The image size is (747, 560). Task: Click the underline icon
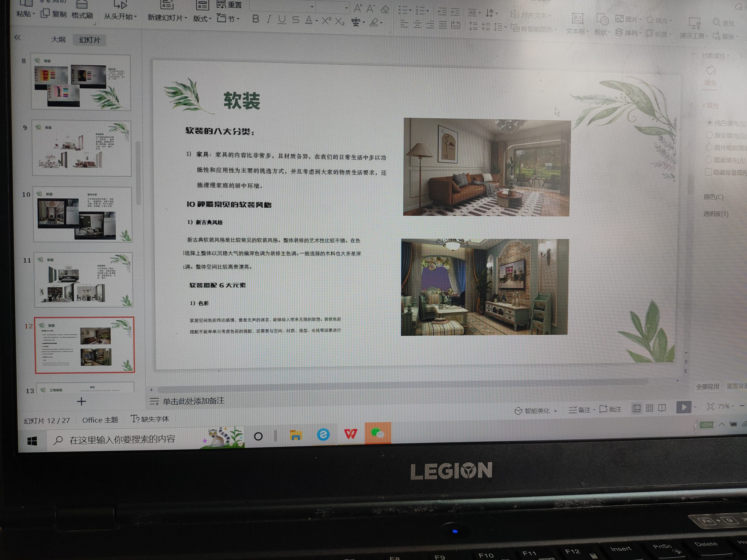(282, 20)
